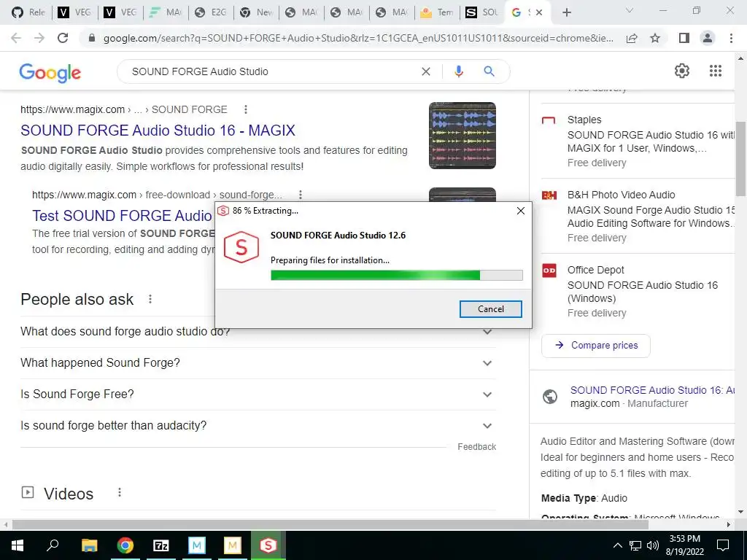
Task: Start voice search with microphone icon
Action: [458, 71]
